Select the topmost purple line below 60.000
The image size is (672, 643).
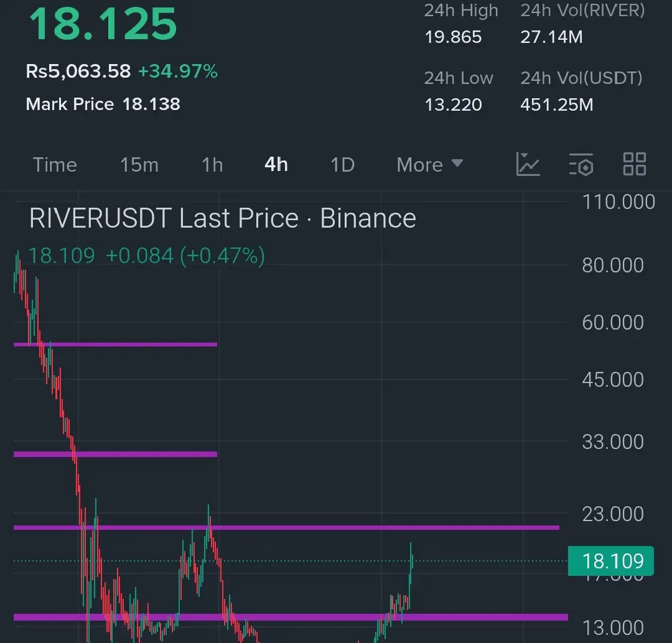coord(115,344)
